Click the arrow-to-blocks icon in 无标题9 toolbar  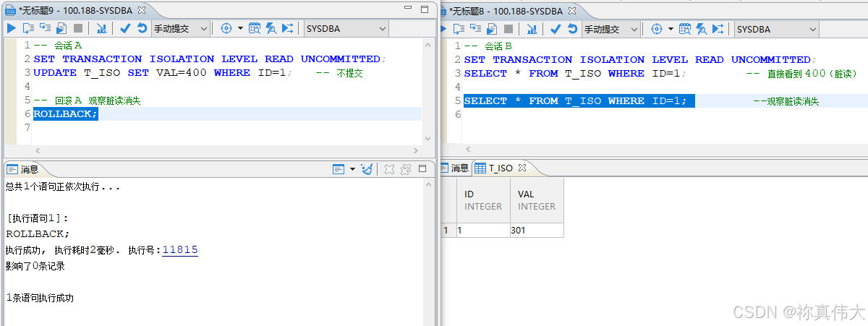click(x=287, y=29)
